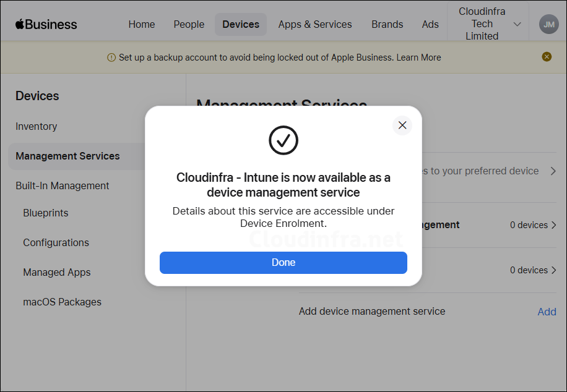Open the People tab

(x=189, y=24)
